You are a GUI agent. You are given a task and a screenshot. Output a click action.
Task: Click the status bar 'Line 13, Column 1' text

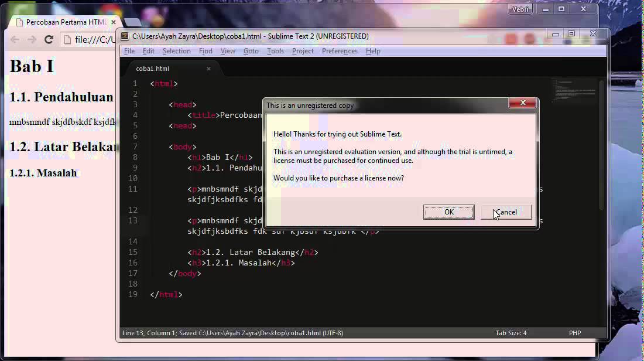click(x=149, y=333)
